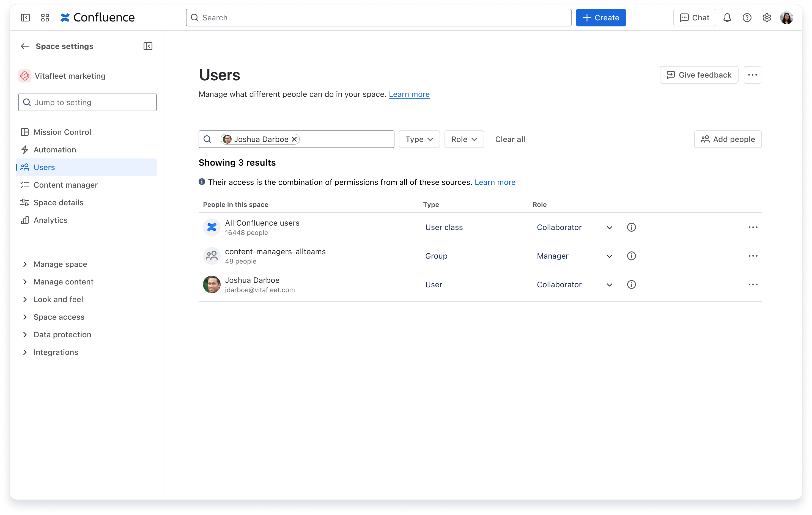Viewport: 812px width, 515px height.
Task: Collapse the Space settings sidebar
Action: [148, 46]
